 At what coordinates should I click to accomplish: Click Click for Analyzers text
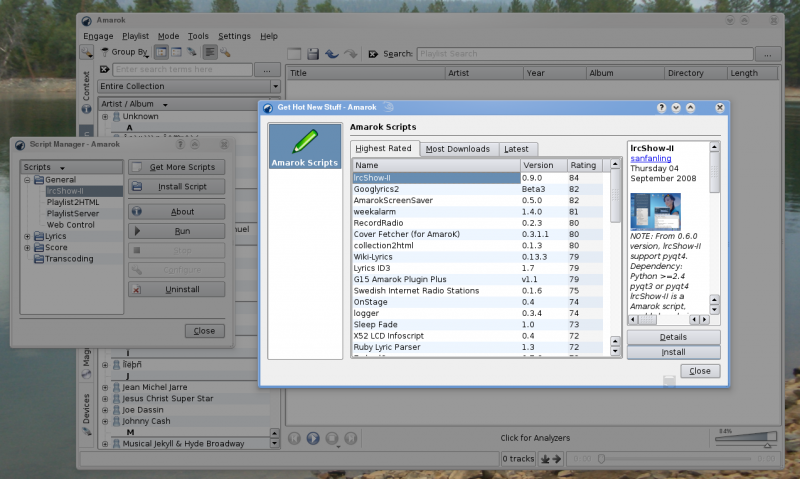click(x=535, y=438)
